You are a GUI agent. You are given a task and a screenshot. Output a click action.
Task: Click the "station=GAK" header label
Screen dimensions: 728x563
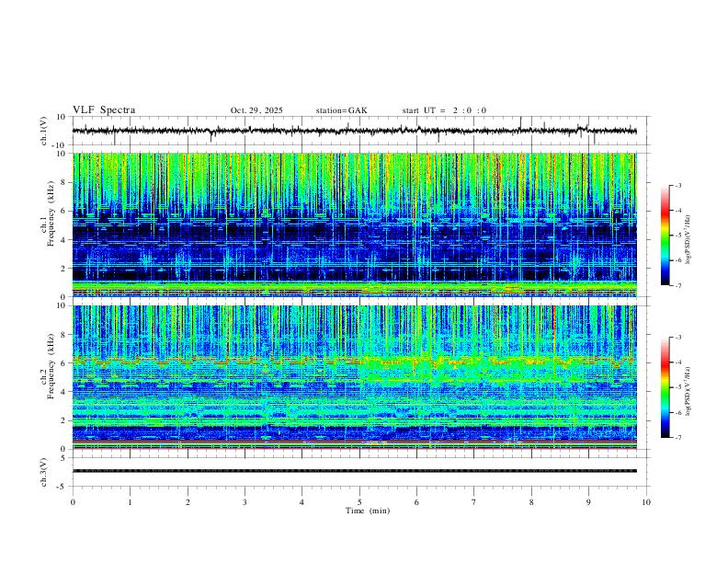pos(341,110)
